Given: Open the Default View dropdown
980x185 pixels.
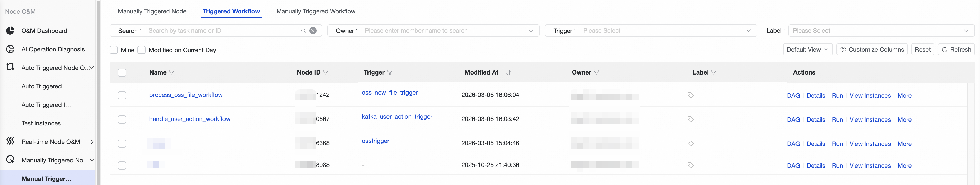Looking at the screenshot, I should 807,50.
